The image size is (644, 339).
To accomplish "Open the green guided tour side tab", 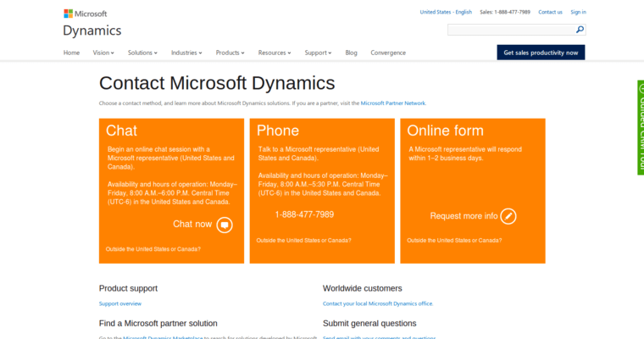I will pos(641,127).
